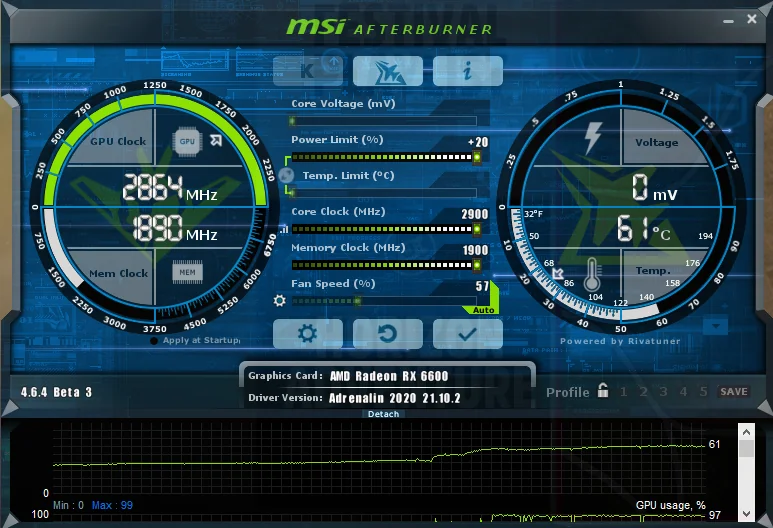
Task: Select profile slot 2
Action: coord(643,391)
